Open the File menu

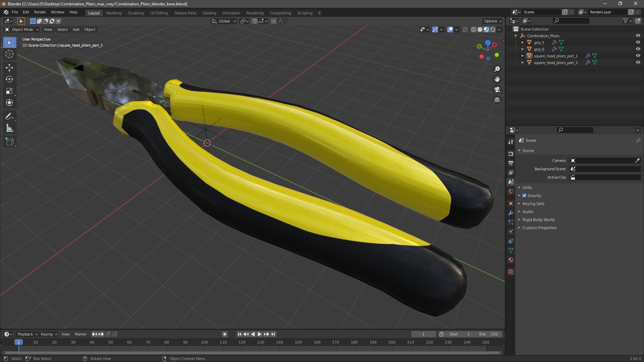(x=15, y=12)
